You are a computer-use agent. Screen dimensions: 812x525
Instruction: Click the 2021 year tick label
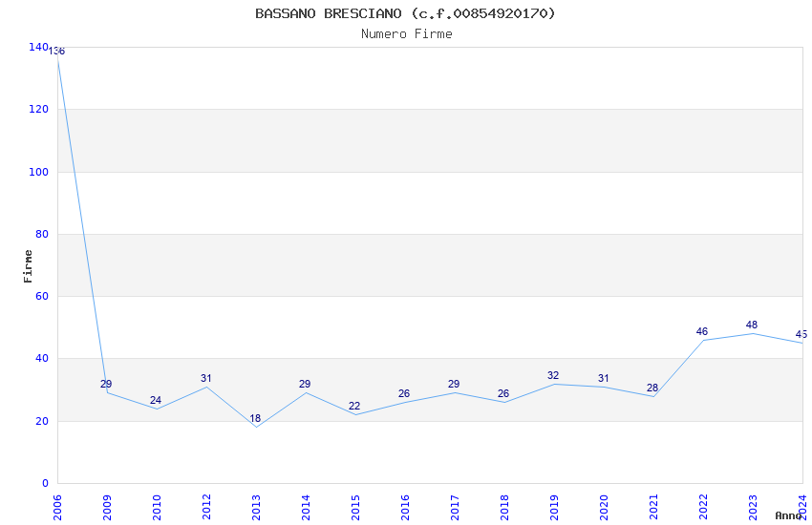click(654, 507)
